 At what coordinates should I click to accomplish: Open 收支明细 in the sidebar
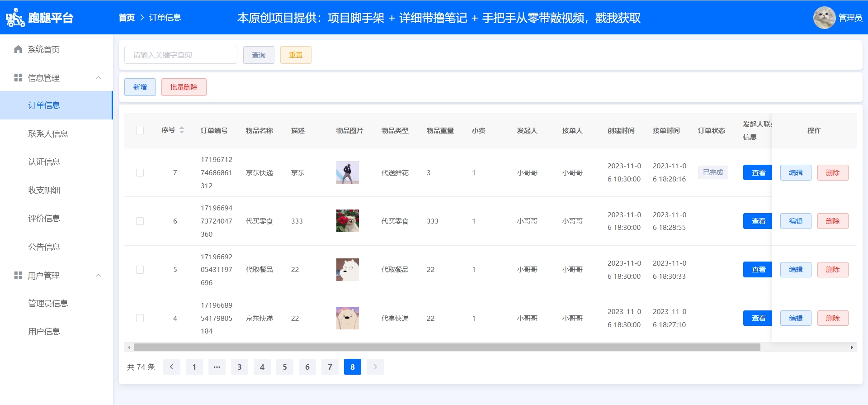(44, 190)
